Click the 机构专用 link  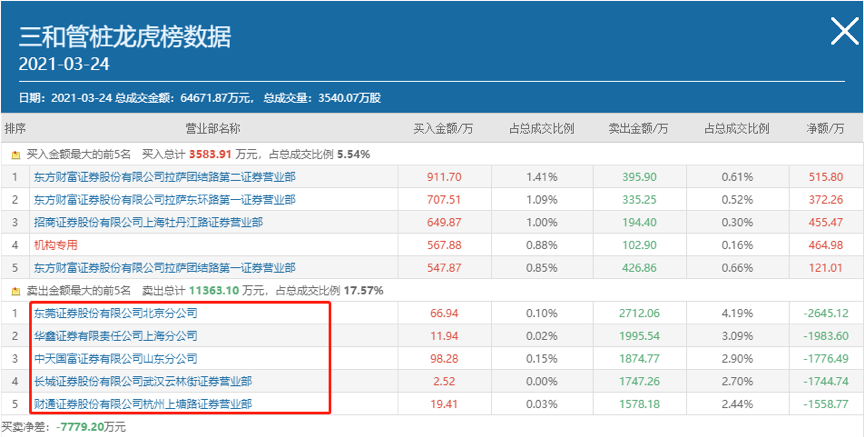click(56, 245)
